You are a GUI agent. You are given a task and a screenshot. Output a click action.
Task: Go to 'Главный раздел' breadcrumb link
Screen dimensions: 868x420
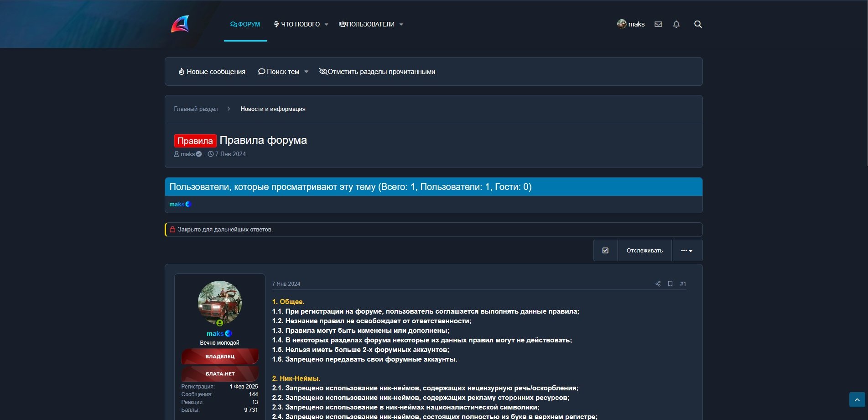(x=196, y=109)
